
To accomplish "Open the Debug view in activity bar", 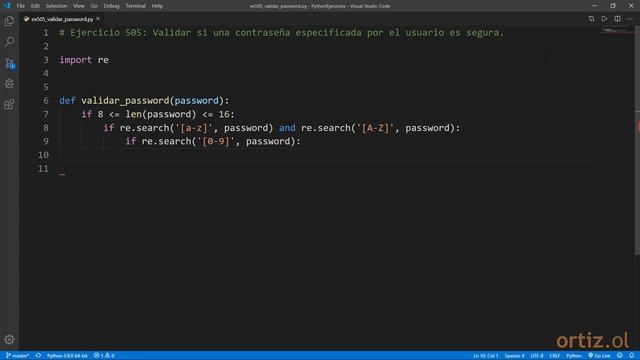I will click(9, 84).
